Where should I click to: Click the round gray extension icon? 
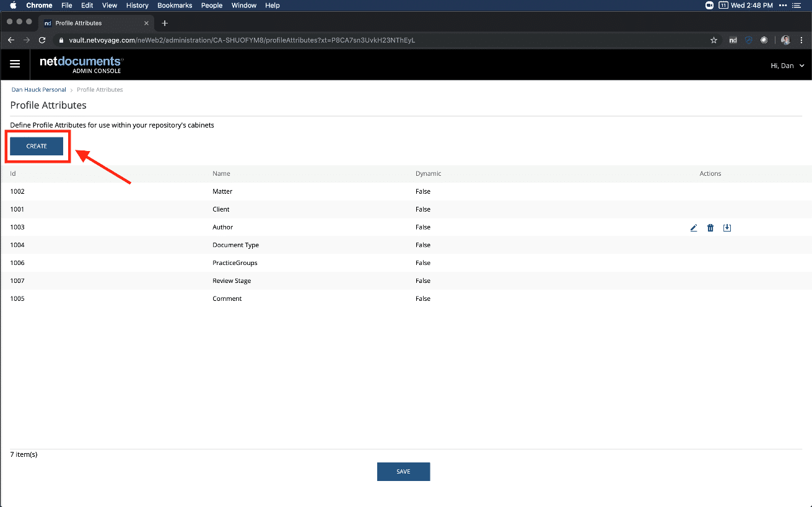pos(764,40)
